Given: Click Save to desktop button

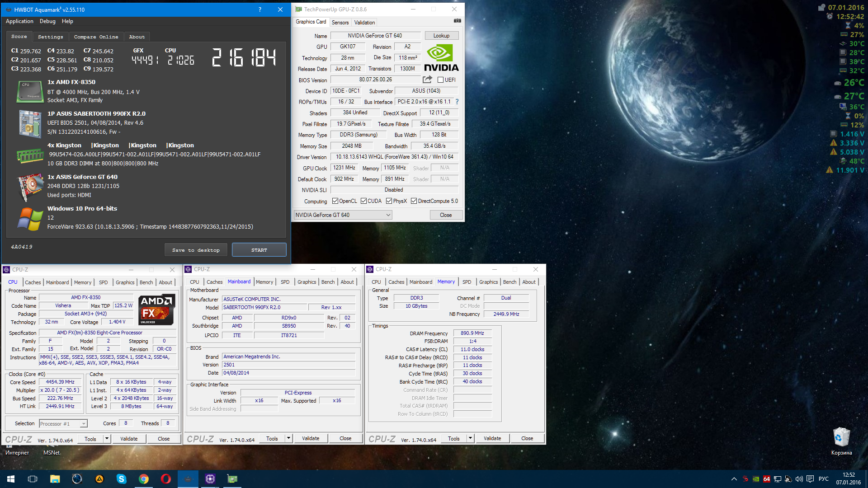Looking at the screenshot, I should coord(196,250).
